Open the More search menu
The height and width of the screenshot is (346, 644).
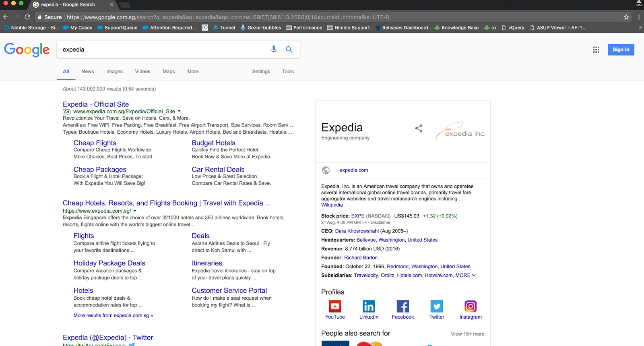point(193,72)
